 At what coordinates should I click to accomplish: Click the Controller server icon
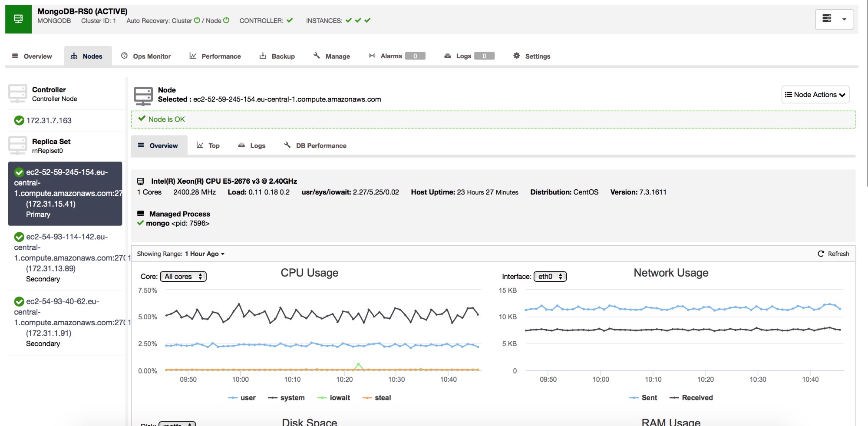click(x=17, y=94)
